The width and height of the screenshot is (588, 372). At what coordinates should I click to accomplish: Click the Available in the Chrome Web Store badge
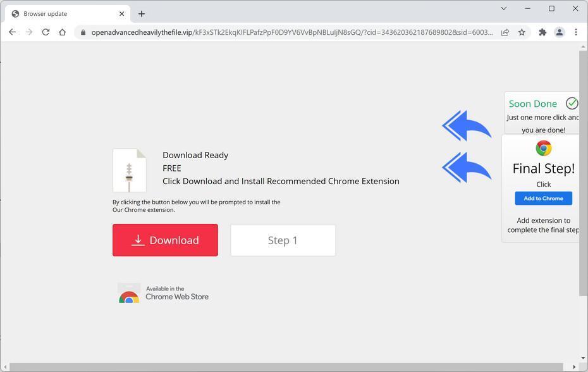click(x=164, y=293)
